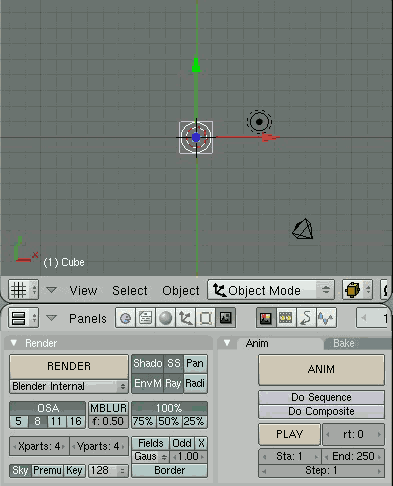Enable the Ray tracing toggle
Screen dimensions: 393x486
pyautogui.click(x=173, y=383)
